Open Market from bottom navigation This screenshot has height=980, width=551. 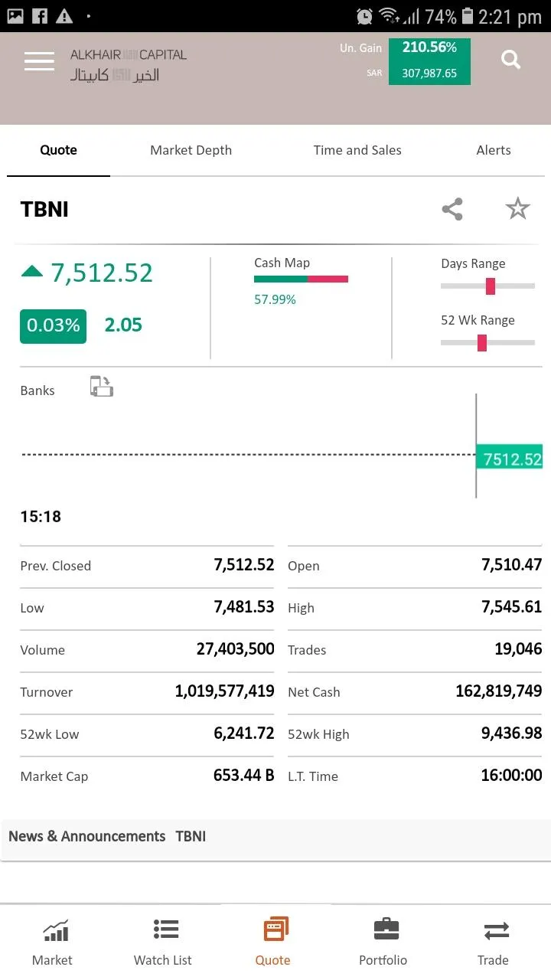click(53, 943)
